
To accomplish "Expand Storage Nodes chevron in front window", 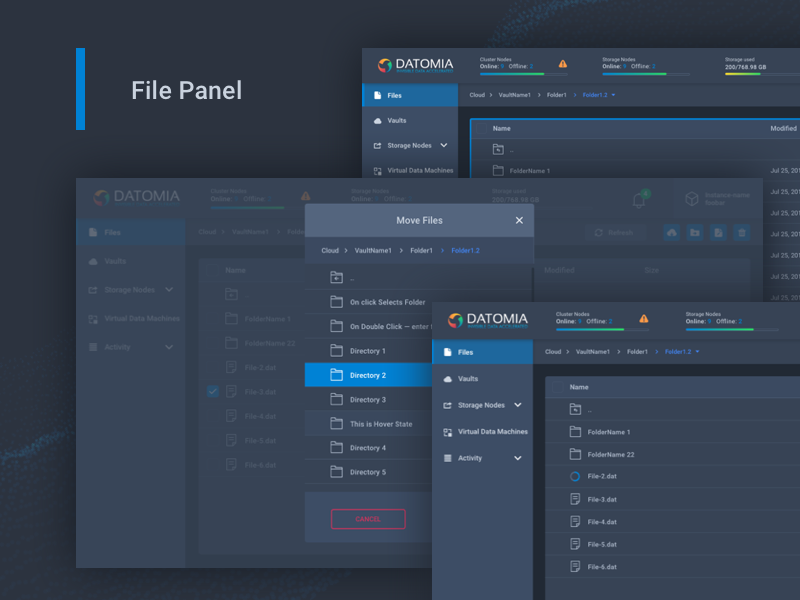I will pyautogui.click(x=518, y=405).
